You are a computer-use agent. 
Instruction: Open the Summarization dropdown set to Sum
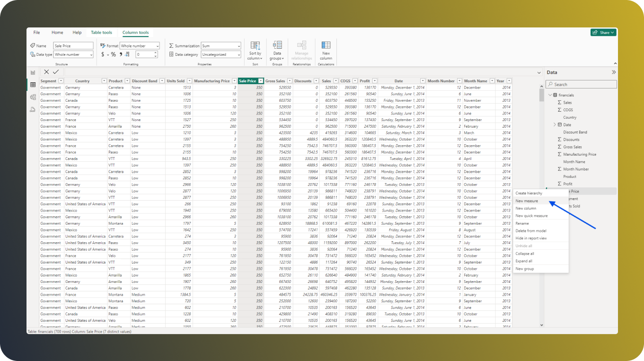pyautogui.click(x=221, y=45)
